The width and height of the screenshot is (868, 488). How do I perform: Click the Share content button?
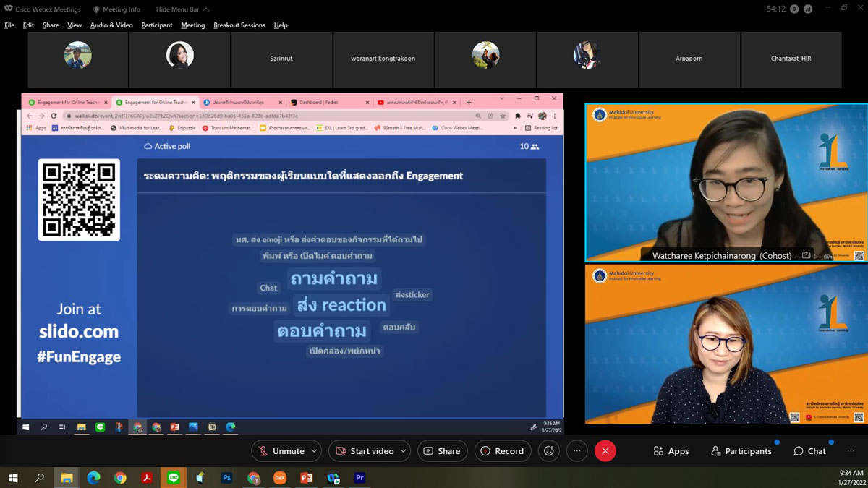point(441,451)
